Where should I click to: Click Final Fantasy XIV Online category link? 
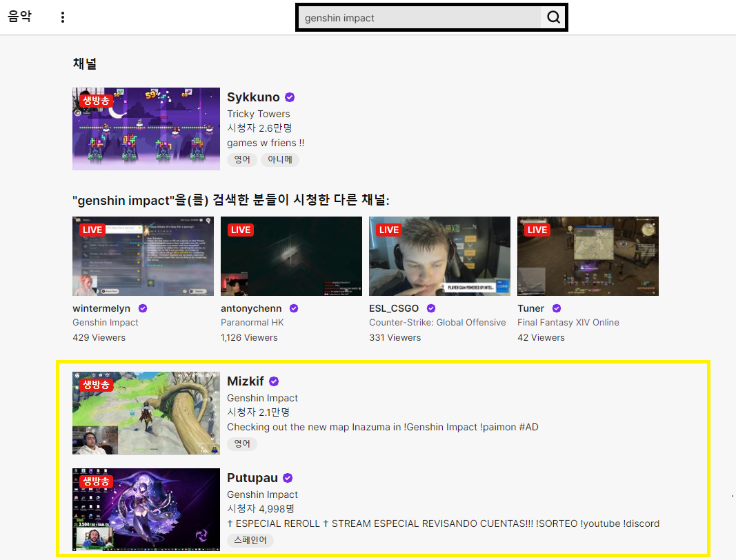pos(568,323)
